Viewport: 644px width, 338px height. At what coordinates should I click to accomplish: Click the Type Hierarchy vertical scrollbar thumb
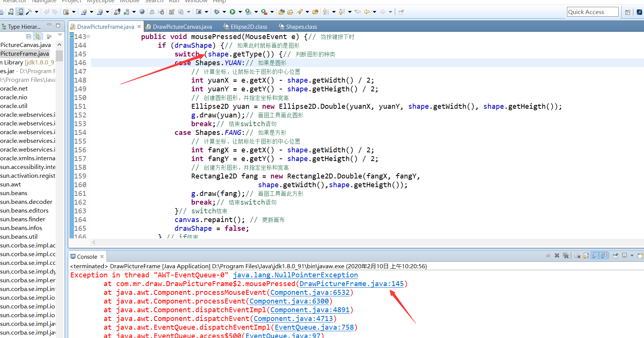coord(59,55)
